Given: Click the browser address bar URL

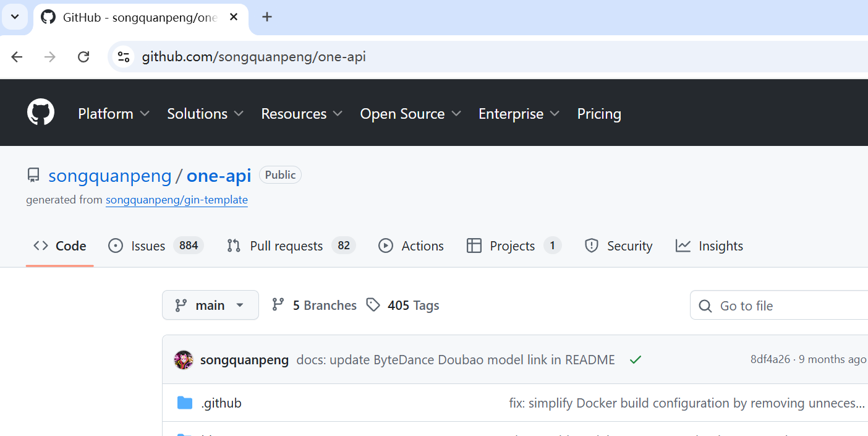Looking at the screenshot, I should 254,57.
